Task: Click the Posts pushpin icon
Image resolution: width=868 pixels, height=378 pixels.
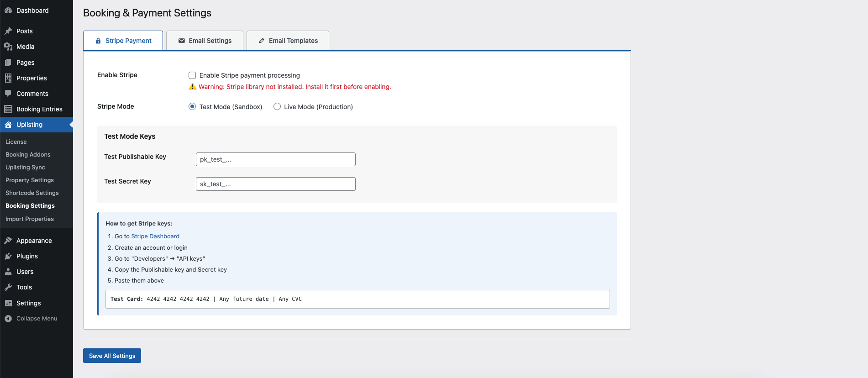Action: tap(8, 31)
